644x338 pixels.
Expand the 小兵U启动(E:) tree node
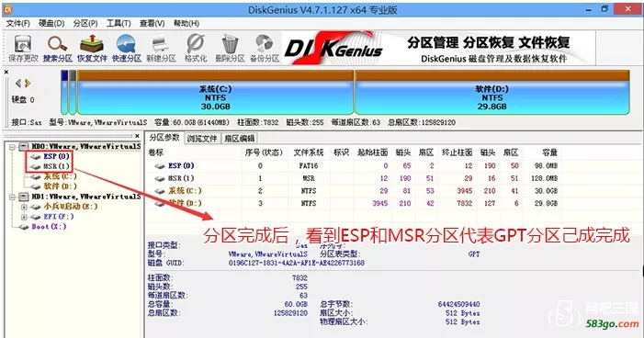point(24,207)
